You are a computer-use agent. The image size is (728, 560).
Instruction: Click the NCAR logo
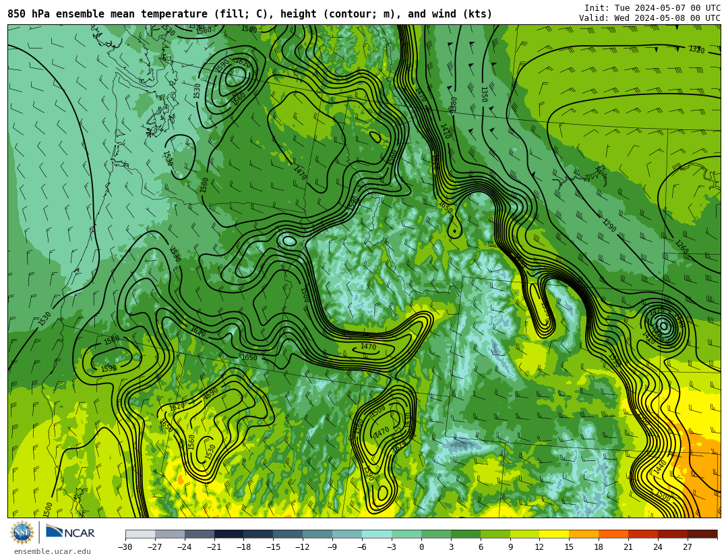coord(71,532)
